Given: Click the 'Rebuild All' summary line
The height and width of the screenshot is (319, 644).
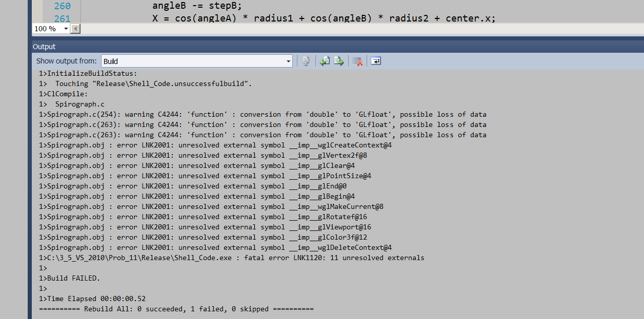Looking at the screenshot, I should [x=176, y=309].
